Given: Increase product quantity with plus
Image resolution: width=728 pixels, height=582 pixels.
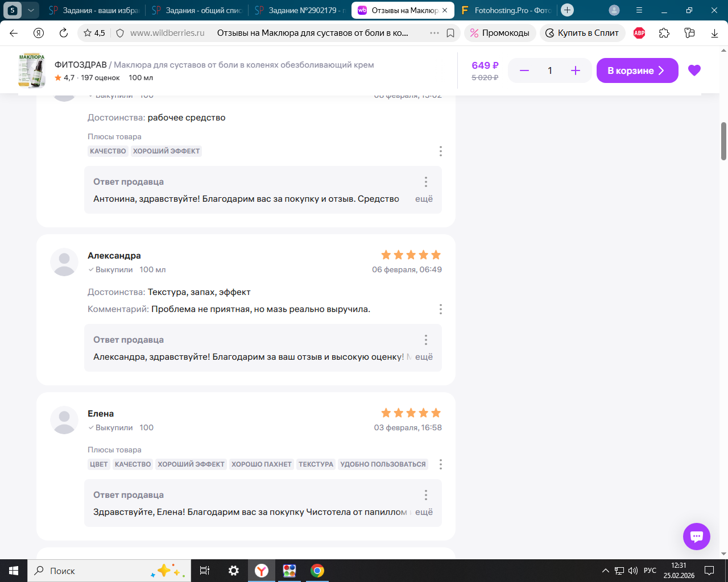Looking at the screenshot, I should (x=576, y=70).
